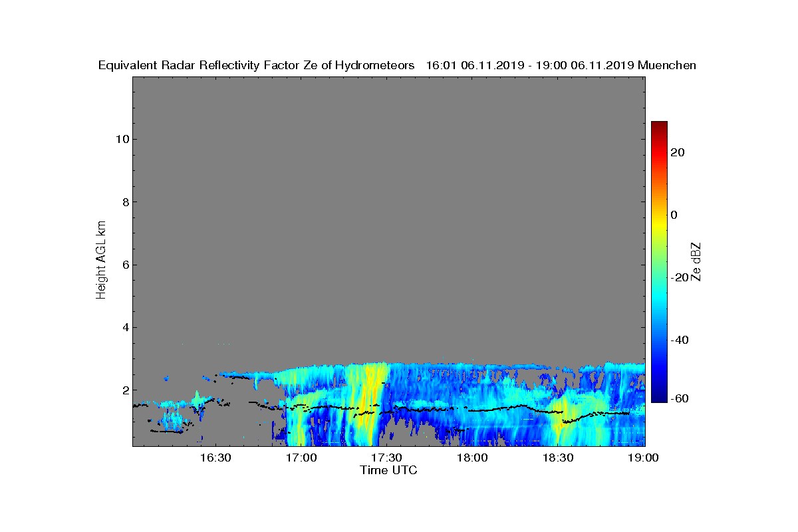Click the plot title 'Equivalent Radar Reflectivity Factor Ze of Hydrometeors'
This screenshot has width=798, height=532.
coord(257,65)
